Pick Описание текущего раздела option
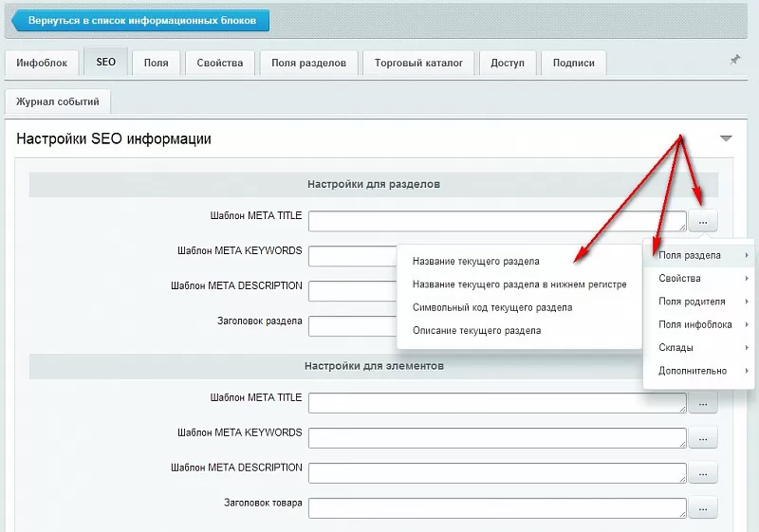The height and width of the screenshot is (532, 759). (476, 331)
